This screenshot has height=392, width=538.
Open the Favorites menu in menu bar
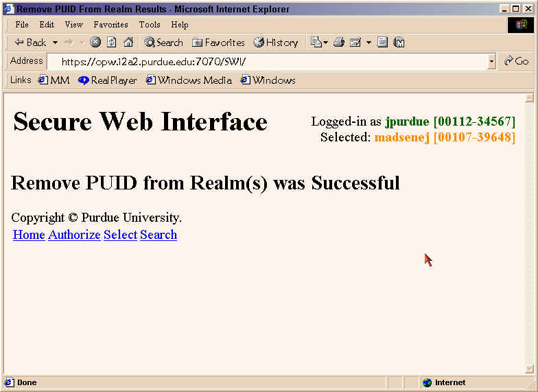pos(110,25)
